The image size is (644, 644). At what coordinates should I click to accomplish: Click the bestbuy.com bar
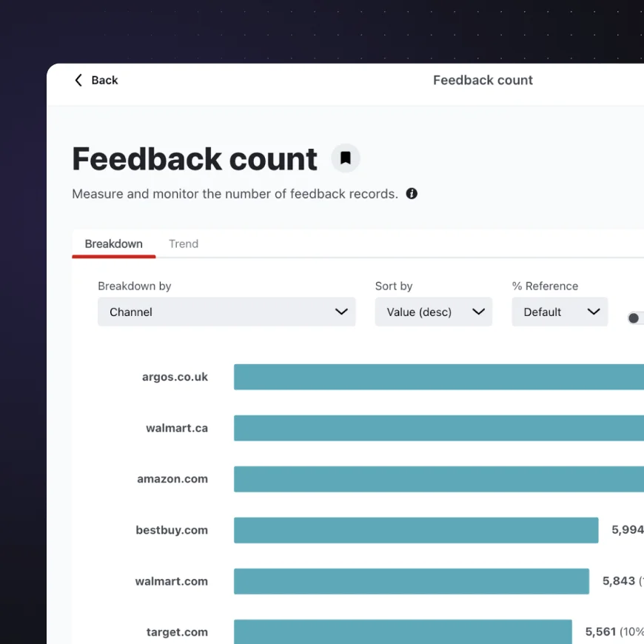point(416,530)
